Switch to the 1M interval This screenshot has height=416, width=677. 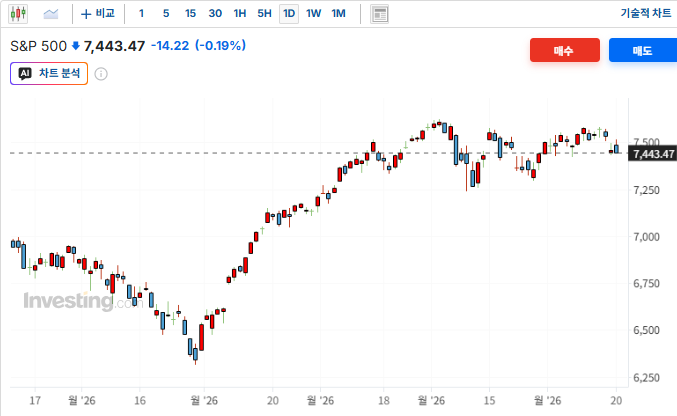[338, 14]
